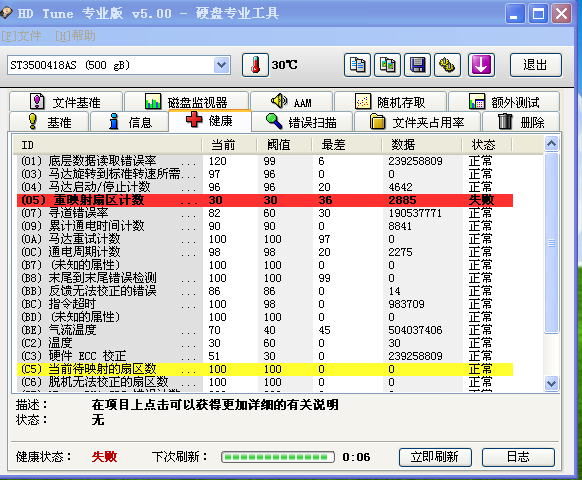Select the red (05) 重映射扇区计数 row
The image size is (582, 480).
pos(265,200)
